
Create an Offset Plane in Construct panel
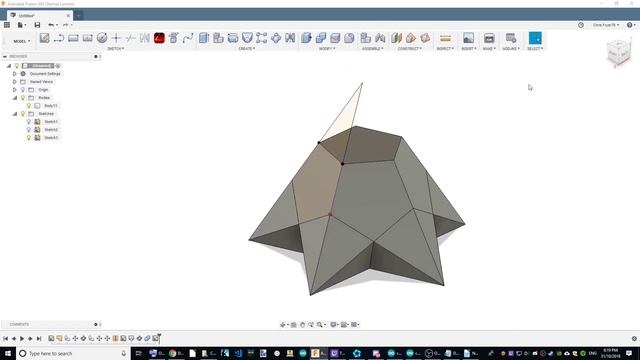396,38
